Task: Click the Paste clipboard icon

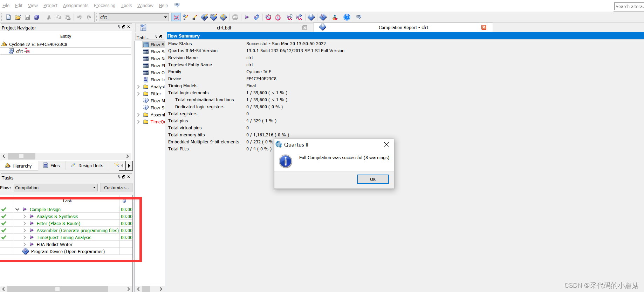Action: pos(68,17)
